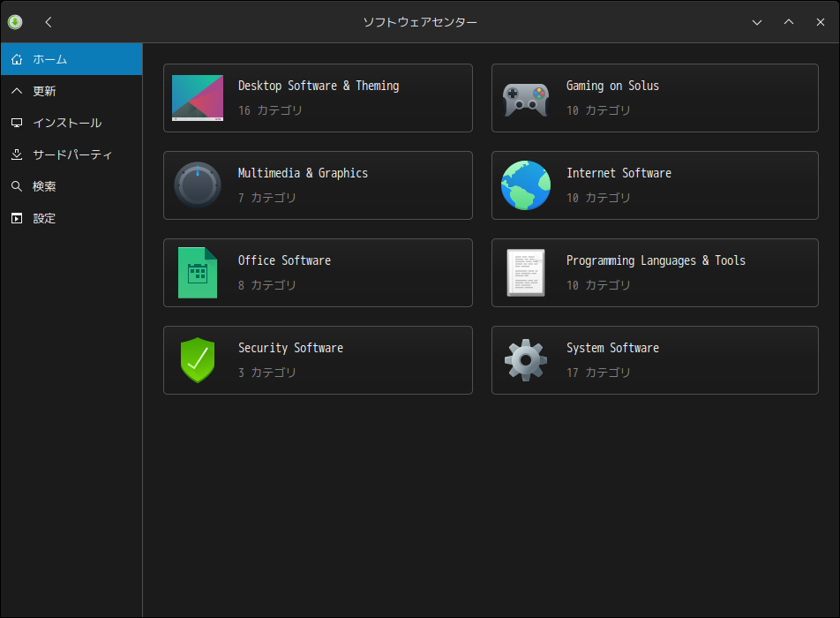Click the Desktop Software & Theming wallpaper icon

pos(198,98)
